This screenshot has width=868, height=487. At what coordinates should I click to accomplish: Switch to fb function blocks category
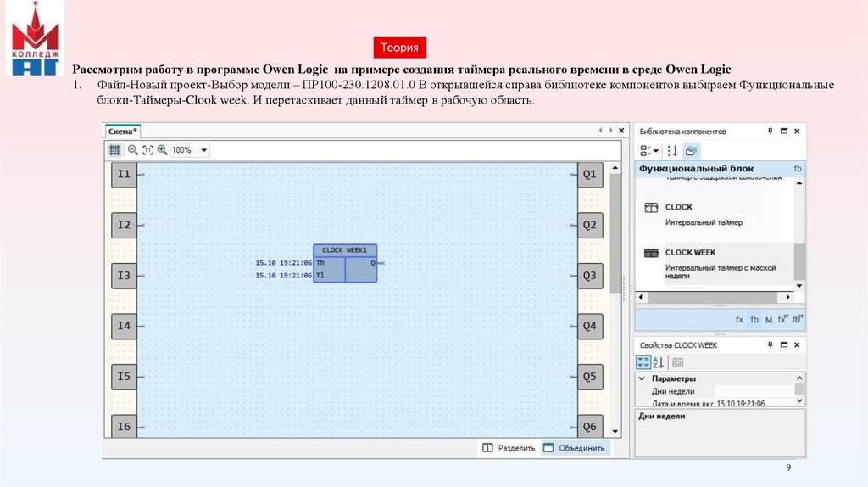click(754, 320)
